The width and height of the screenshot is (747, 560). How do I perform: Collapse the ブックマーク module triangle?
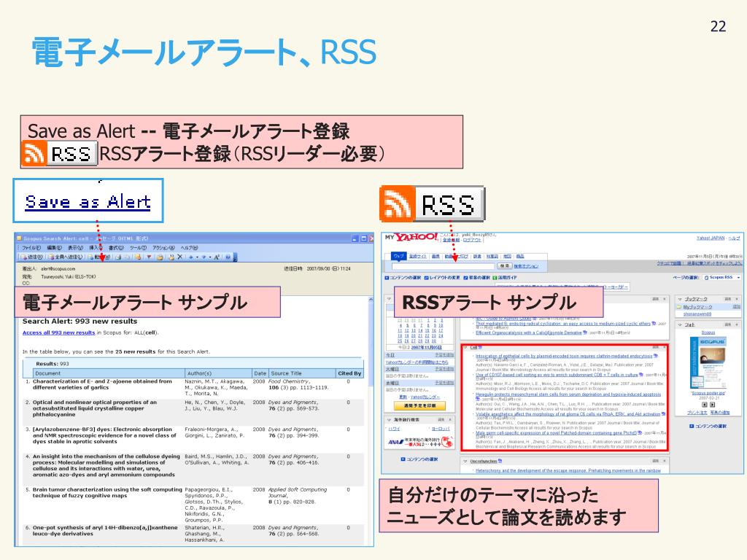[x=681, y=300]
